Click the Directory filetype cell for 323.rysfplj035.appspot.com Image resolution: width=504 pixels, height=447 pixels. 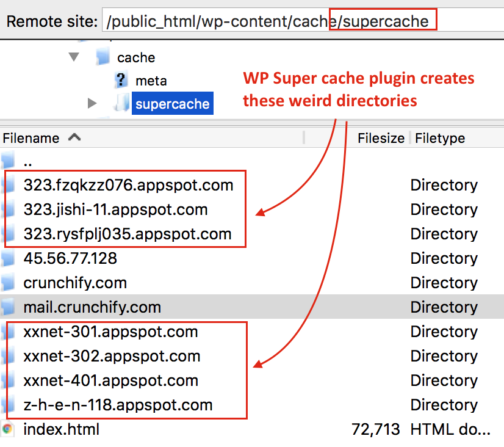click(444, 234)
